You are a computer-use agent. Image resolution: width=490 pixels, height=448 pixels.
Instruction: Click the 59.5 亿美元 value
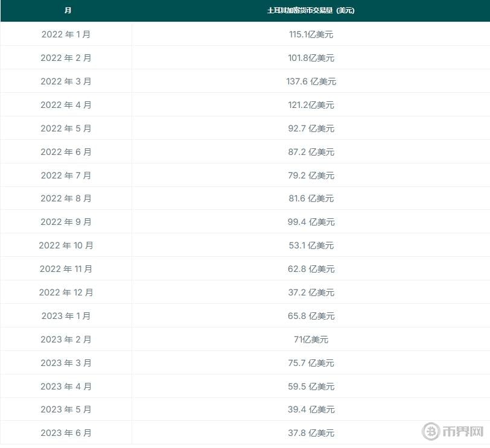[311, 386]
